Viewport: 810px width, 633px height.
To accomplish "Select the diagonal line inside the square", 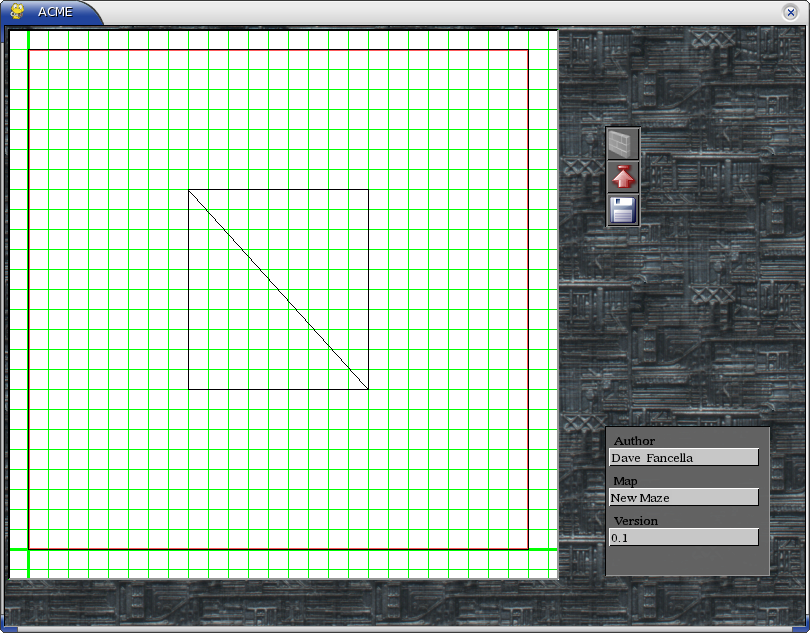I will point(278,290).
